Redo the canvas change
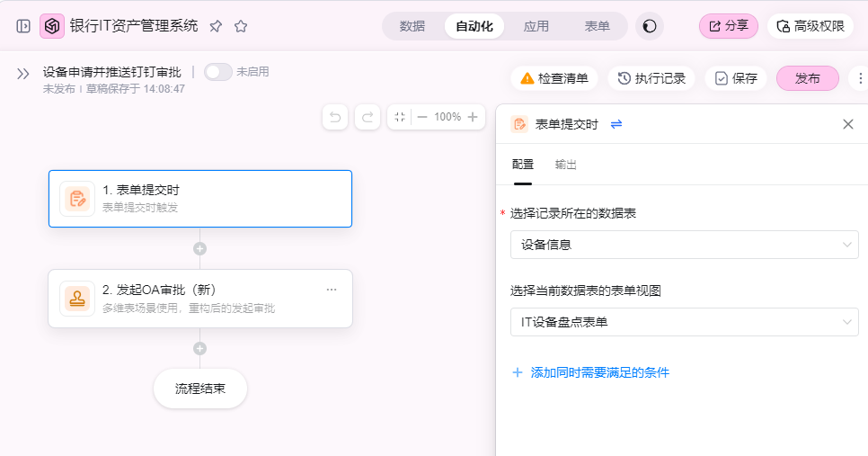 (x=367, y=117)
